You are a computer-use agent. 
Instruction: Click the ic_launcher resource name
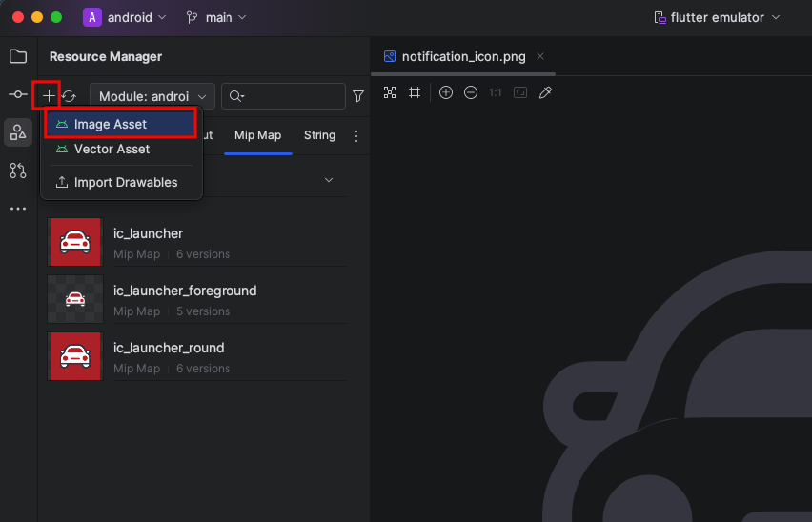(x=148, y=233)
